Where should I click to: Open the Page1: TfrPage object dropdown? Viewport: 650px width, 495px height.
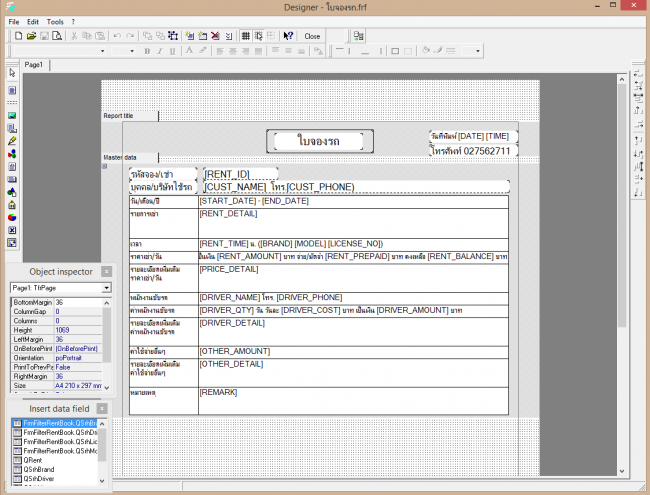(107, 288)
